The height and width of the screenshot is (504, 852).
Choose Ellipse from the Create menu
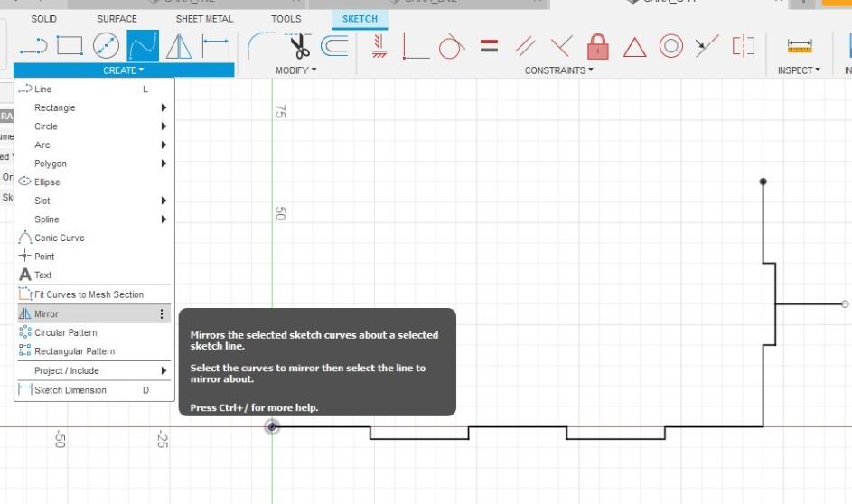(x=93, y=182)
